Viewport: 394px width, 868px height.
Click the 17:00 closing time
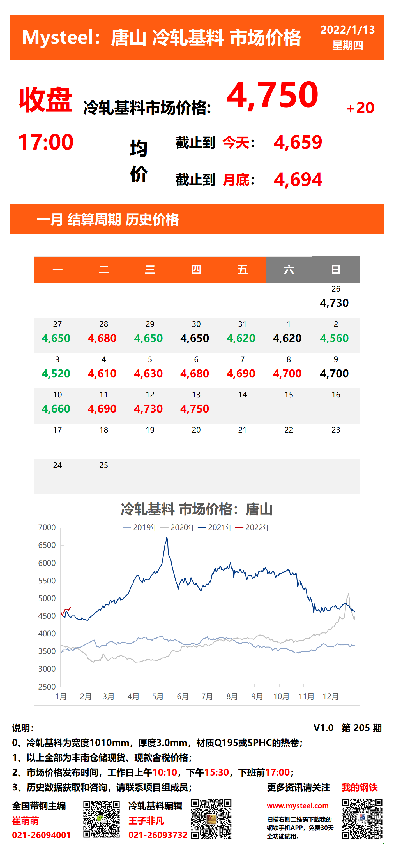point(45,142)
